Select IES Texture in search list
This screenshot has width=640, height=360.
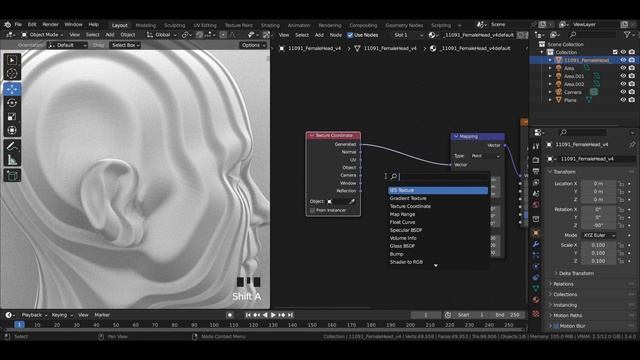(x=438, y=190)
